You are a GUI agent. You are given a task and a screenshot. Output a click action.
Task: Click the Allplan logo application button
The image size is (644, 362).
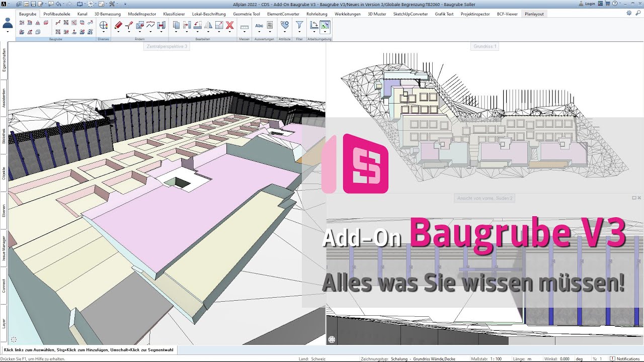(4, 4)
